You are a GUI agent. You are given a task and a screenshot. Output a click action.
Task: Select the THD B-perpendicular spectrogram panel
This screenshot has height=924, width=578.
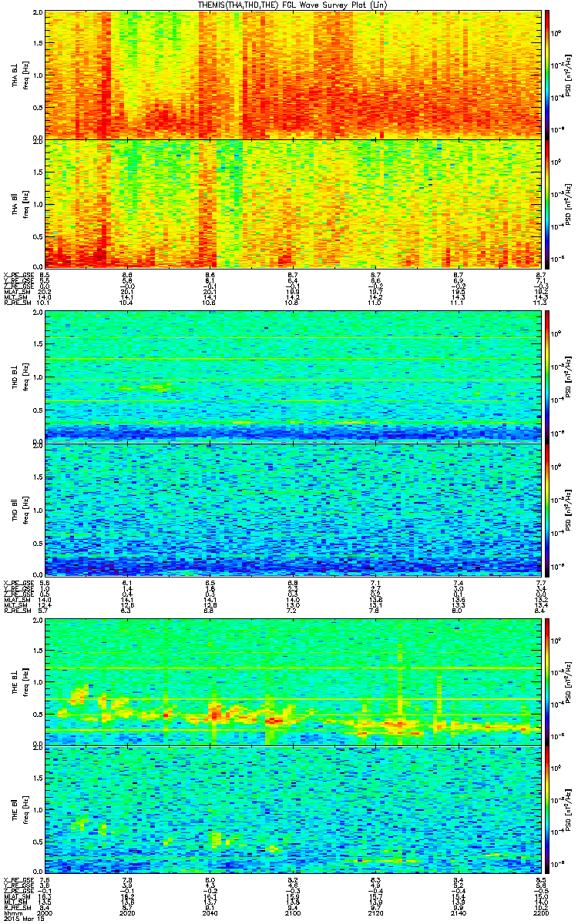pos(293,376)
